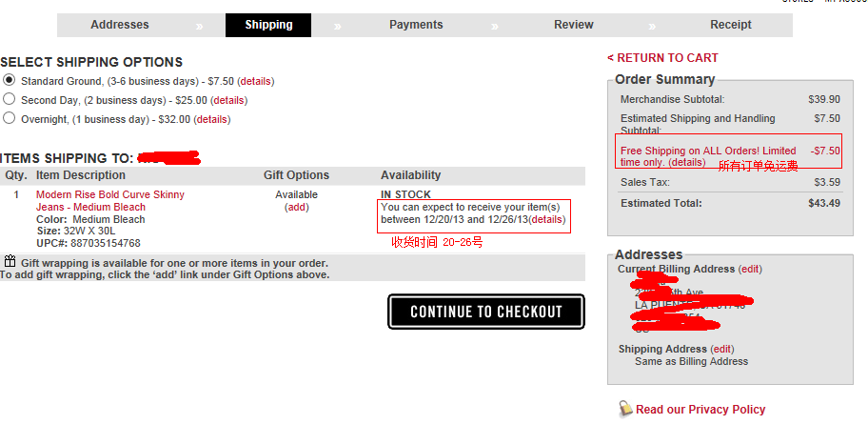Open the Addresses checkout step
868x424 pixels.
click(x=120, y=25)
